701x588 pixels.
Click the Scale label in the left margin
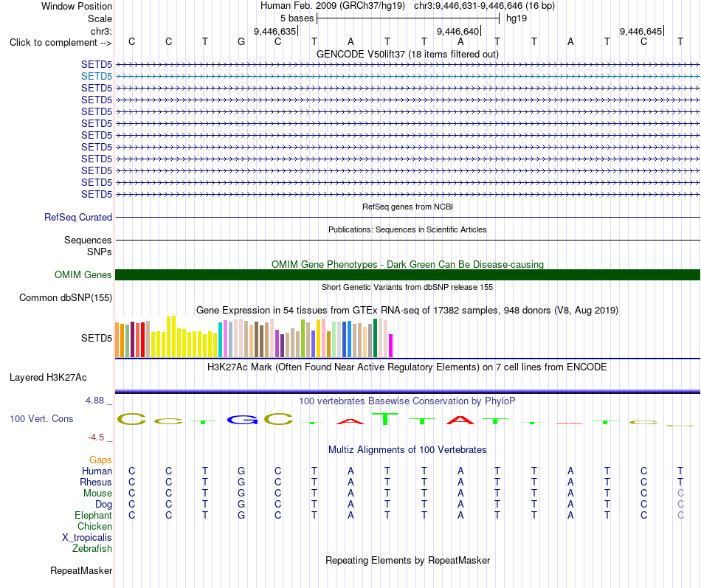[x=100, y=18]
